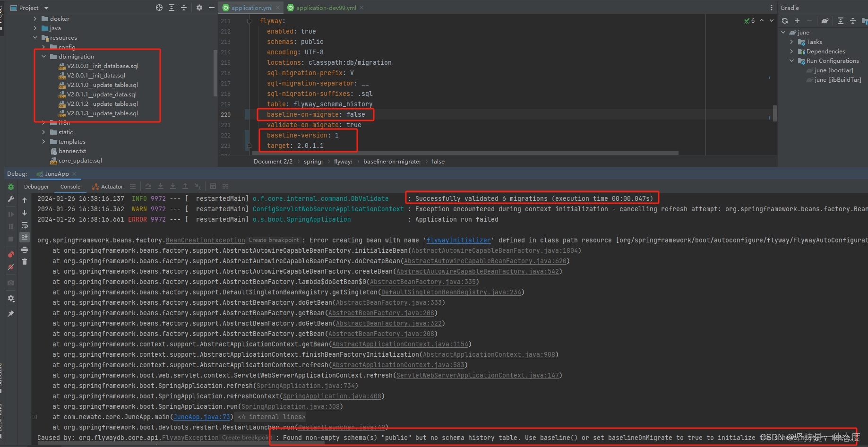Click the inspection checkmark with count 6
This screenshot has width=868, height=447.
click(749, 21)
